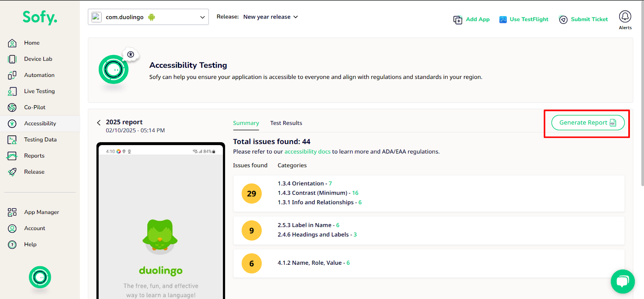Click the yellow 6 issues badge
This screenshot has height=299, width=644.
252,264
